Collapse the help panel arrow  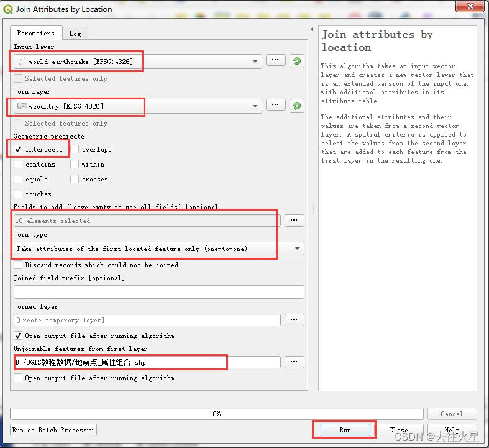point(312,29)
